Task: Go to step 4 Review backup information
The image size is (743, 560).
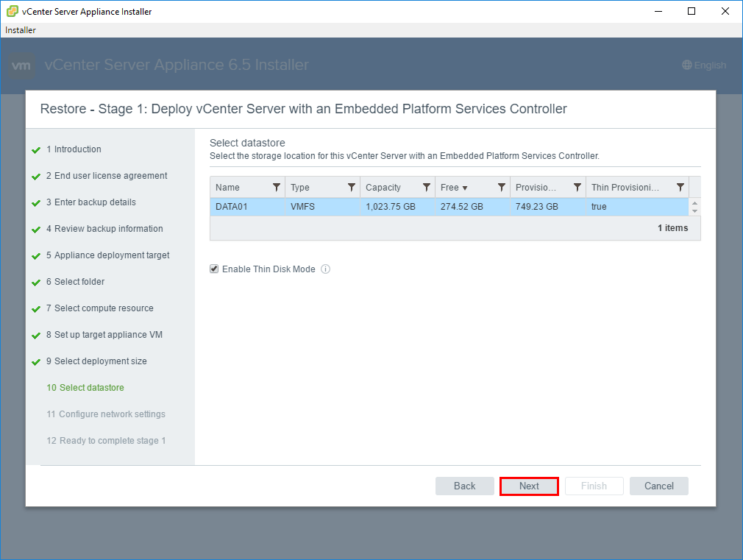Action: tap(104, 229)
